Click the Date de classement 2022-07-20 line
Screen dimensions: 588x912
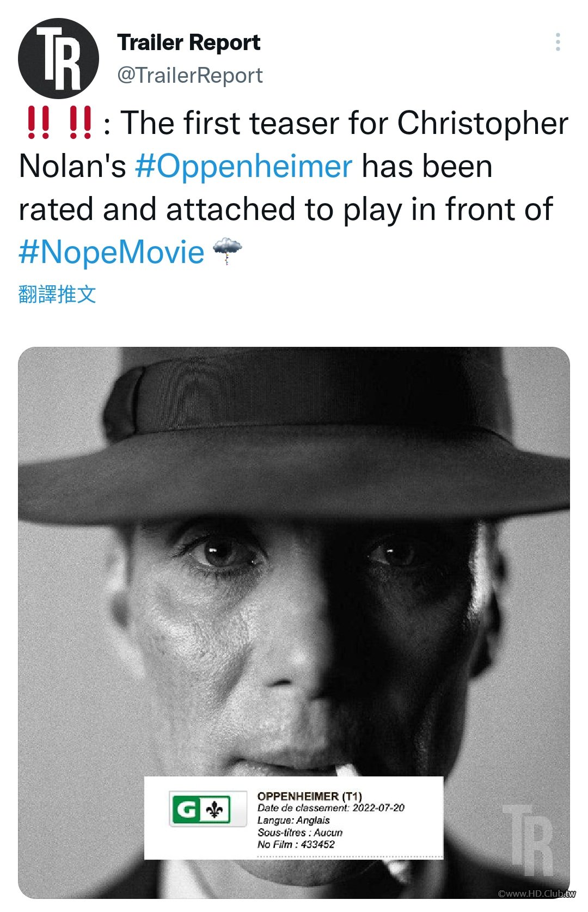coord(330,808)
